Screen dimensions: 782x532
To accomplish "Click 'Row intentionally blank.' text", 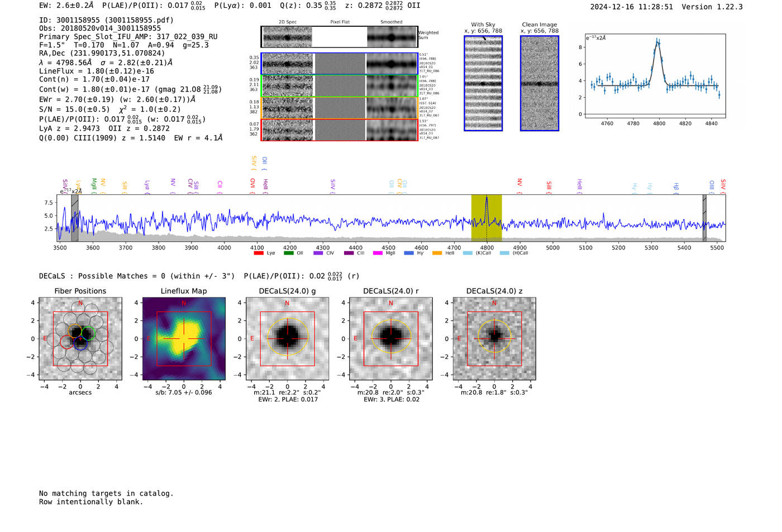I will point(91,502).
